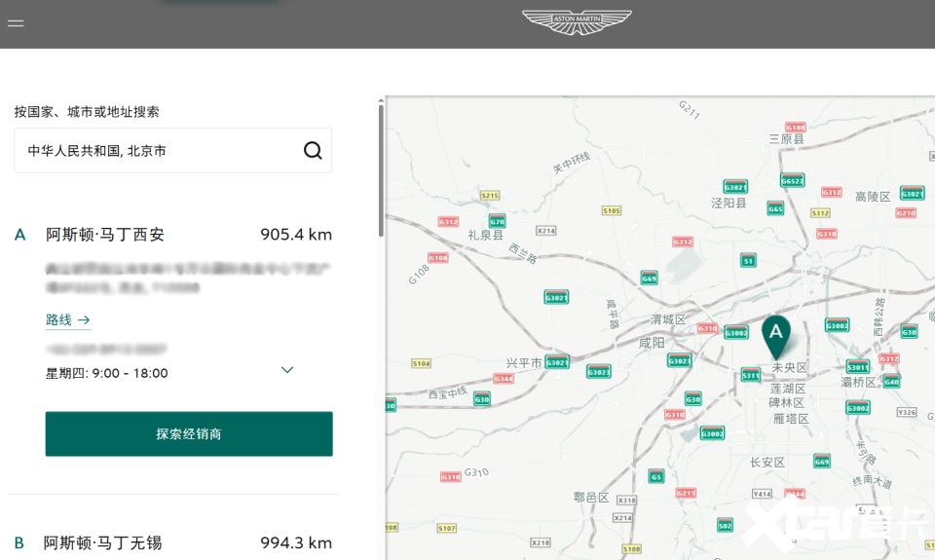This screenshot has height=560, width=935.
Task: Click the G211 road badge near 鄠邑区
Action: (686, 493)
